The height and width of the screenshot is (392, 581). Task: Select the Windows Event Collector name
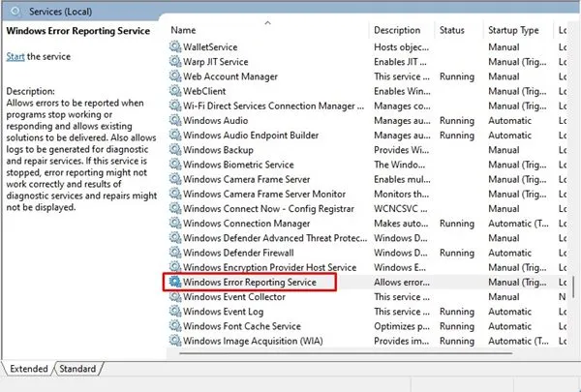(x=234, y=297)
